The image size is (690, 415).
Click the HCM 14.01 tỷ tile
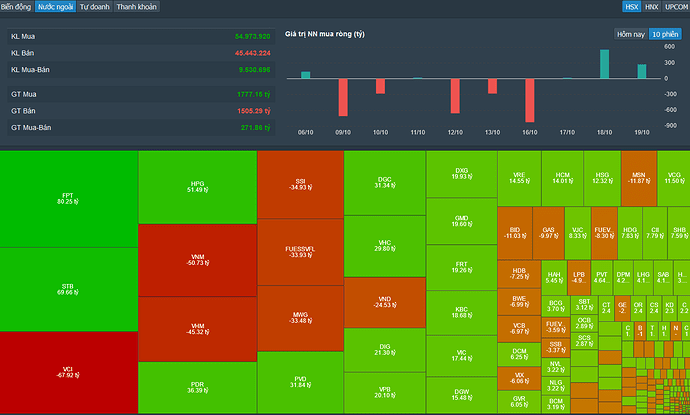coord(562,178)
